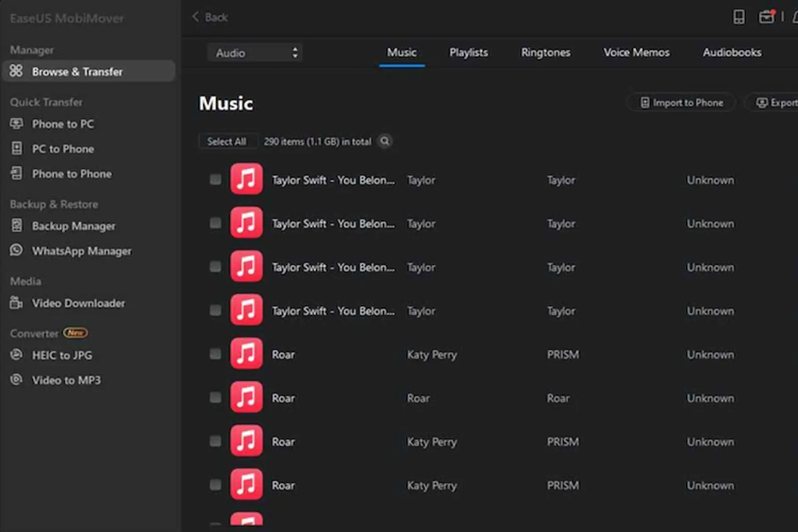Screen dimensions: 798x532
Task: Click music icon of Roar by Katy Perry, first
Action: click(x=246, y=353)
